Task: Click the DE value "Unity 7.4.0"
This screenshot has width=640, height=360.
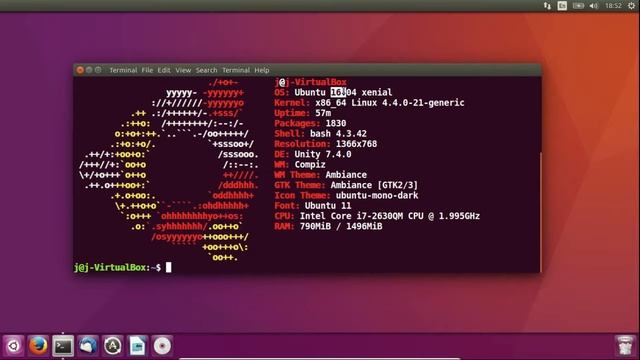Action: (323, 154)
